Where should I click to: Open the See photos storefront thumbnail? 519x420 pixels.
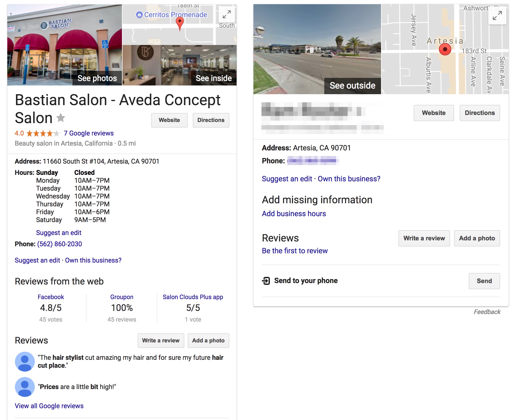point(64,45)
